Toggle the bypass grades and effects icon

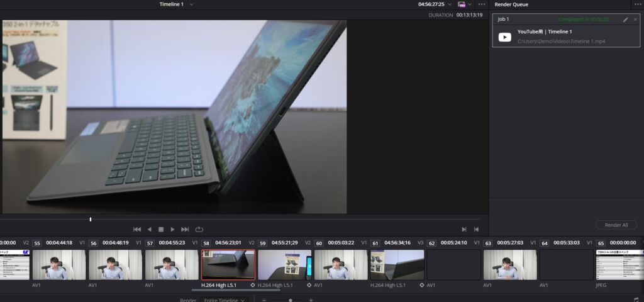pos(462,4)
